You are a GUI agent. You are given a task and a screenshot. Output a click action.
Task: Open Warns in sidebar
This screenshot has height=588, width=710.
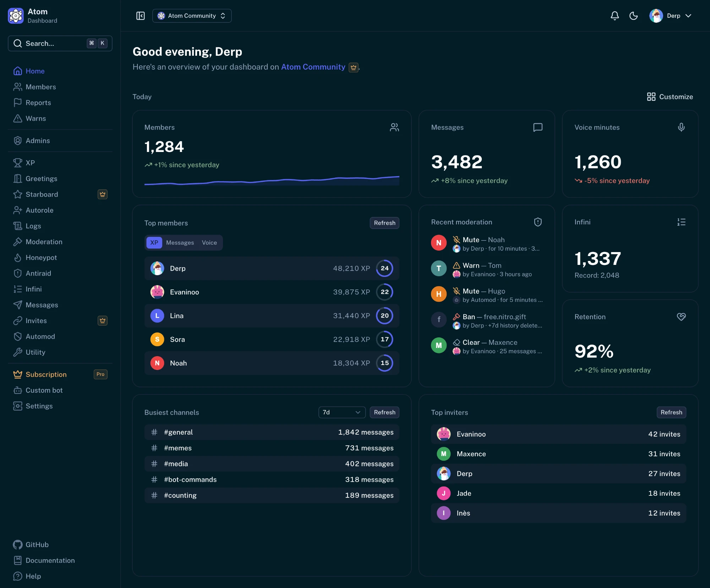tap(60, 118)
